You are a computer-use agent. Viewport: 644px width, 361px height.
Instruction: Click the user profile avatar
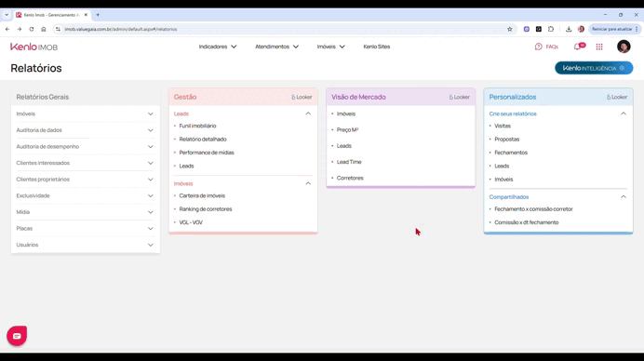click(x=624, y=47)
